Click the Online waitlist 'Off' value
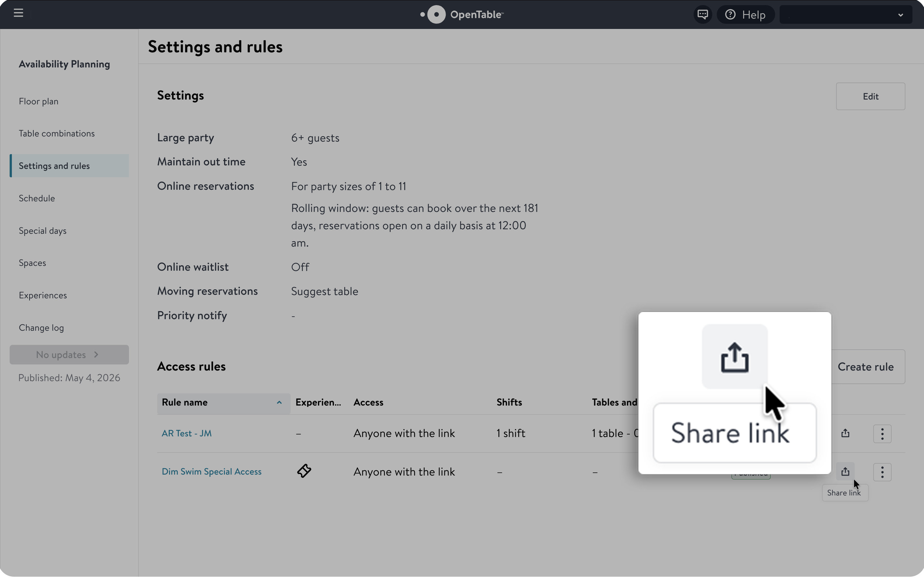The height and width of the screenshot is (578, 924). (300, 267)
